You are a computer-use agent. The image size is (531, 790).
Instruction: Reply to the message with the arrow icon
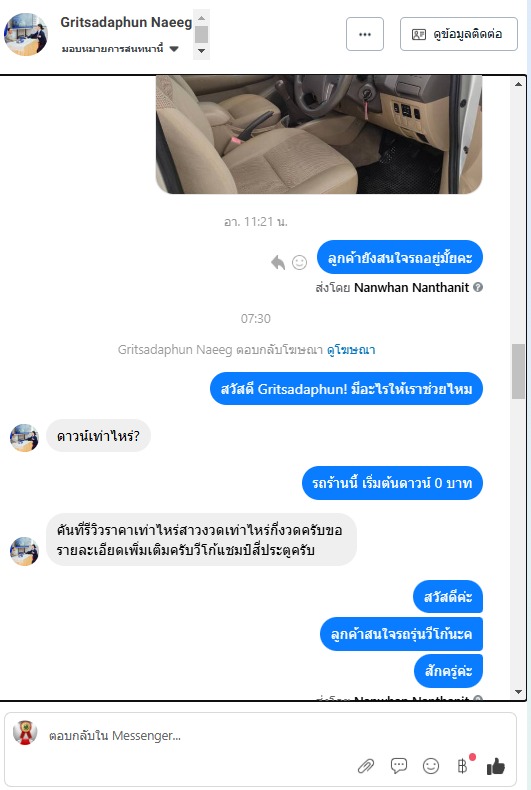pyautogui.click(x=278, y=262)
